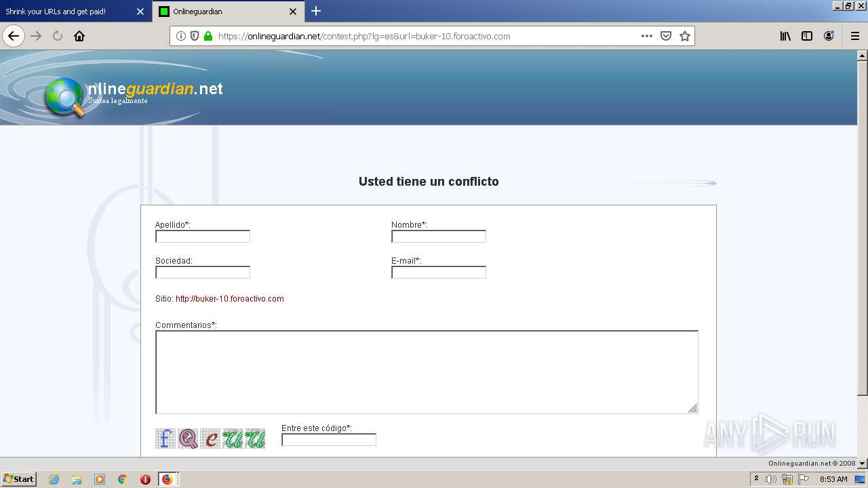The image size is (868, 488).
Task: Click the 8:53 AM clock
Action: (x=833, y=479)
